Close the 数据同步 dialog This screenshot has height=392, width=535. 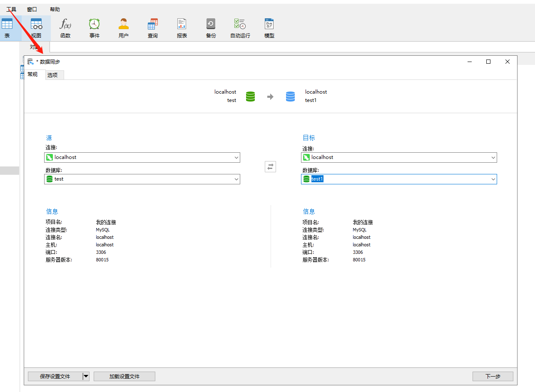[508, 62]
